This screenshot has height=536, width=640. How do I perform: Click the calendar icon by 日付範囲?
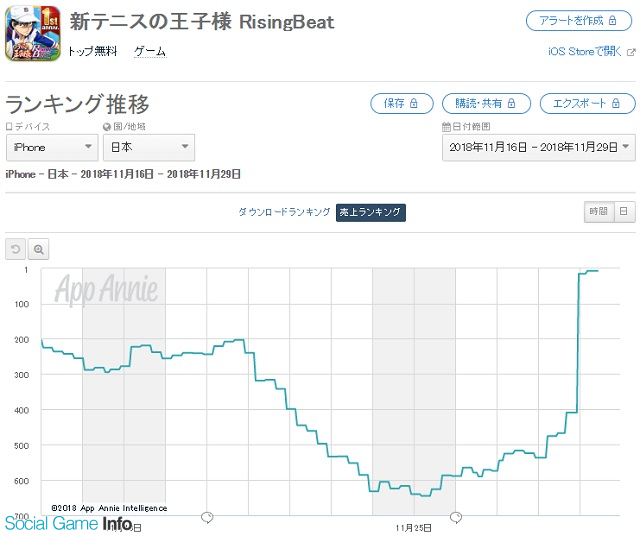(446, 127)
